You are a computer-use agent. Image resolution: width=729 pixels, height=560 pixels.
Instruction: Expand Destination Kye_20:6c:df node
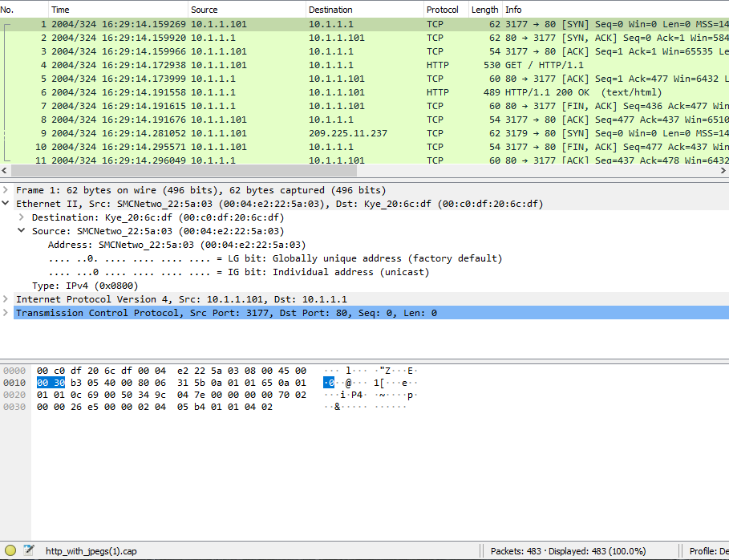[x=22, y=217]
